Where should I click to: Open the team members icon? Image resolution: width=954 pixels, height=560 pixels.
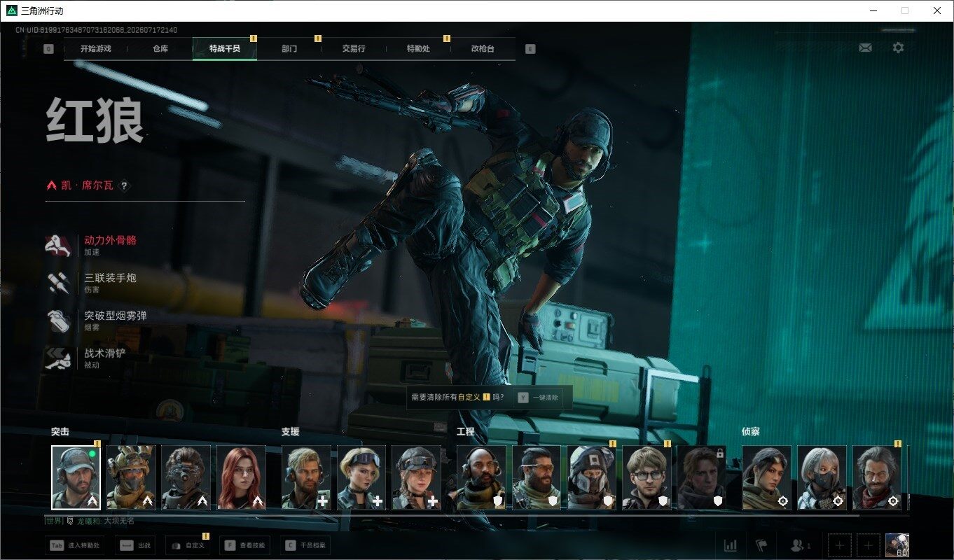[800, 545]
